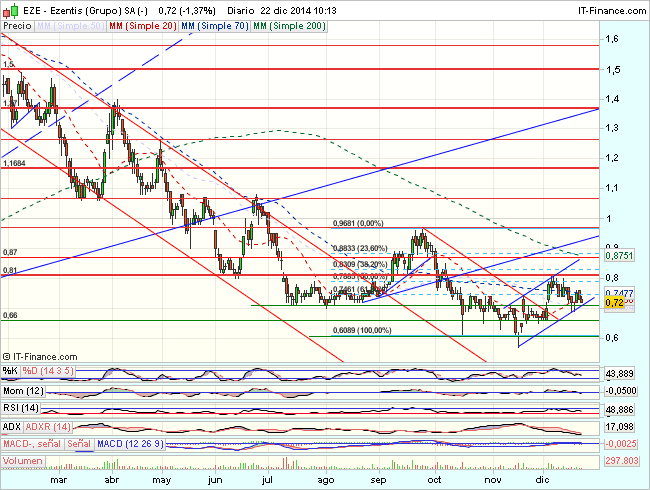Select the ADXR (14) indicator label
Image resolution: width=650 pixels, height=490 pixels.
(x=48, y=427)
